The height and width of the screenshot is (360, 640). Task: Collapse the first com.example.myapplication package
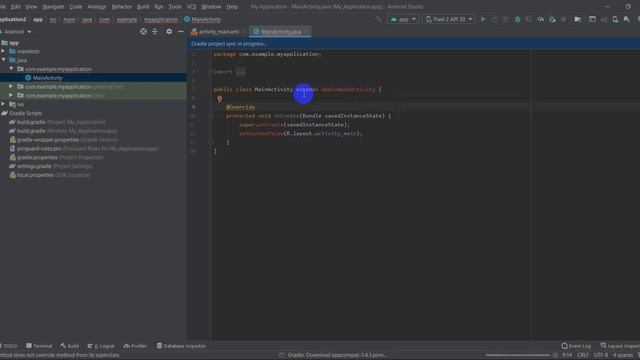[x=11, y=69]
